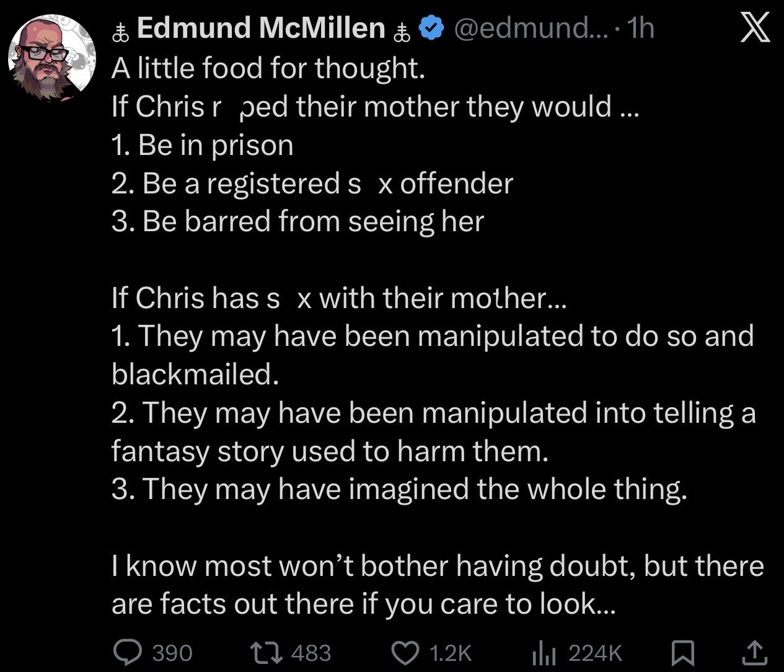Click the "I know most won't bother" paragraph
784x672 pixels.
click(x=437, y=585)
